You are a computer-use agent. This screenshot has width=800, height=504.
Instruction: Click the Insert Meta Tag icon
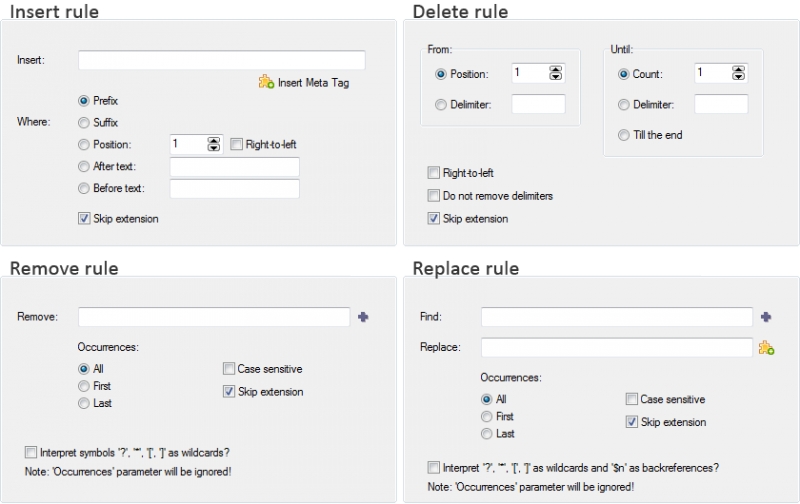click(x=266, y=82)
